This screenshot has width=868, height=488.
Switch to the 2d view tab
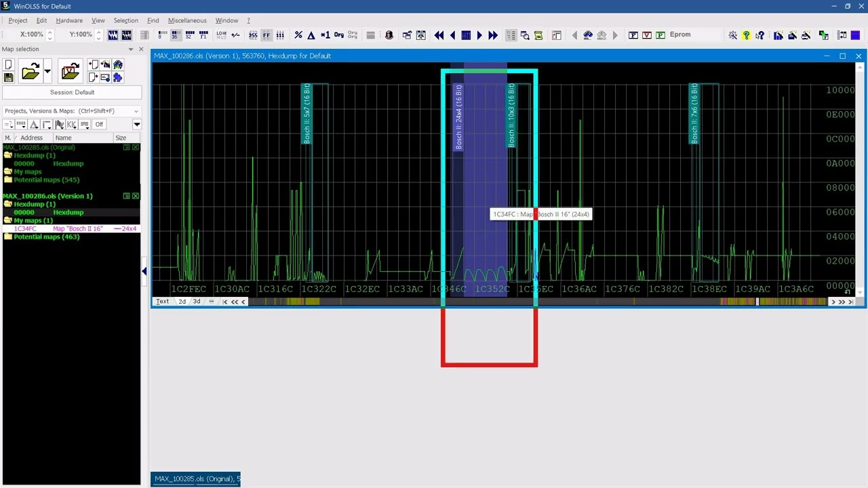(182, 302)
